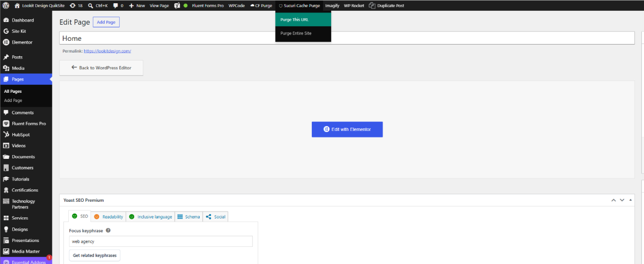
Task: Move Yoast SEO Premium panel up
Action: pos(613,200)
